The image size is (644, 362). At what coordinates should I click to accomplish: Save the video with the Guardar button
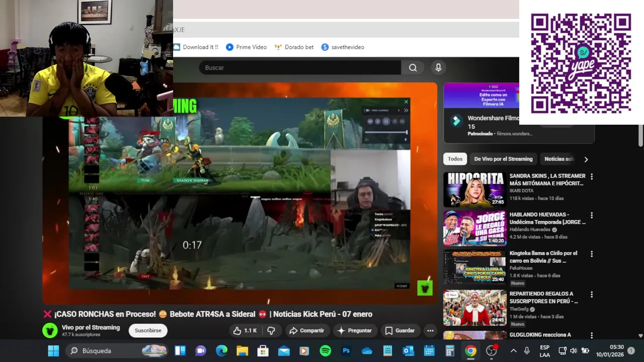(x=400, y=330)
